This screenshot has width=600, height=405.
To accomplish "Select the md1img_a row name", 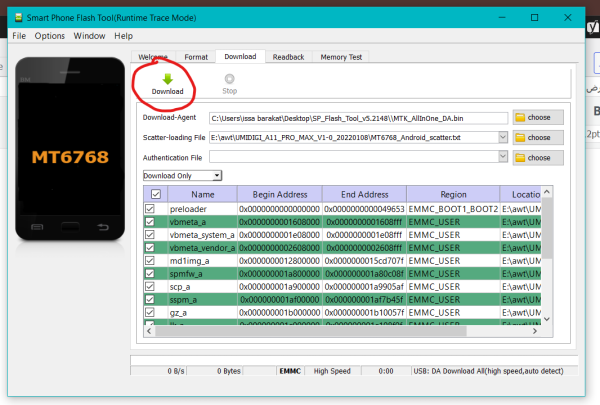I will (189, 261).
